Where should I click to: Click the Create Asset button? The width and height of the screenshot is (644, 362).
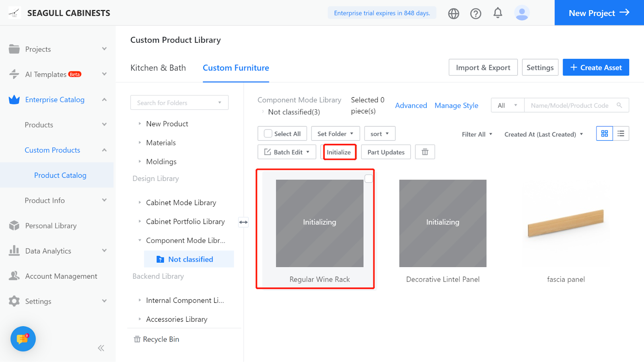point(596,68)
